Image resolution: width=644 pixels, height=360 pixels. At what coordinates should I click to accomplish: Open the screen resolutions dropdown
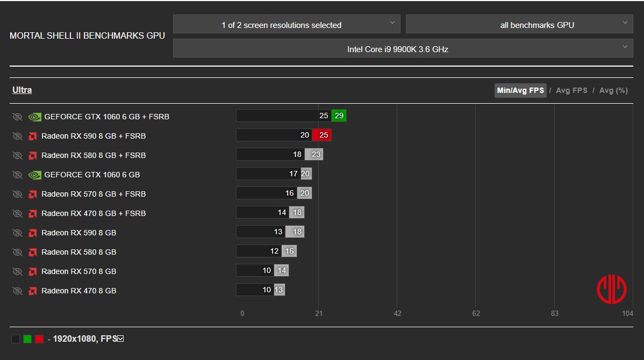click(287, 24)
